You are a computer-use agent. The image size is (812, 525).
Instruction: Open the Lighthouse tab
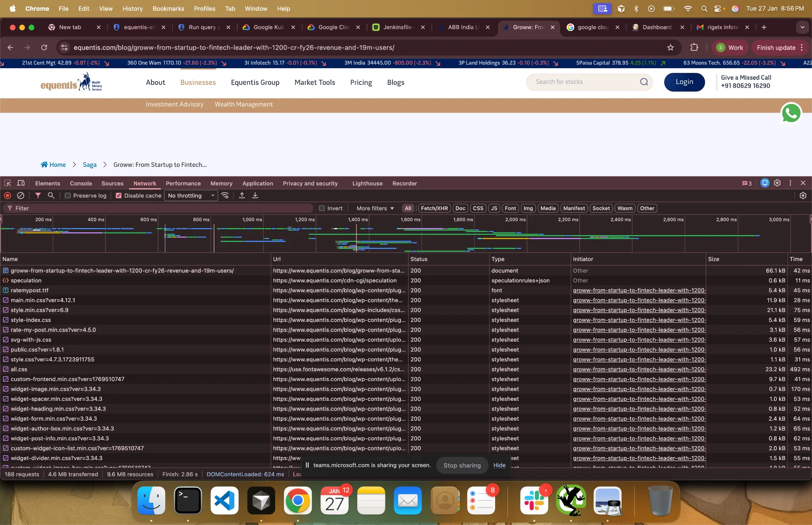(368, 183)
